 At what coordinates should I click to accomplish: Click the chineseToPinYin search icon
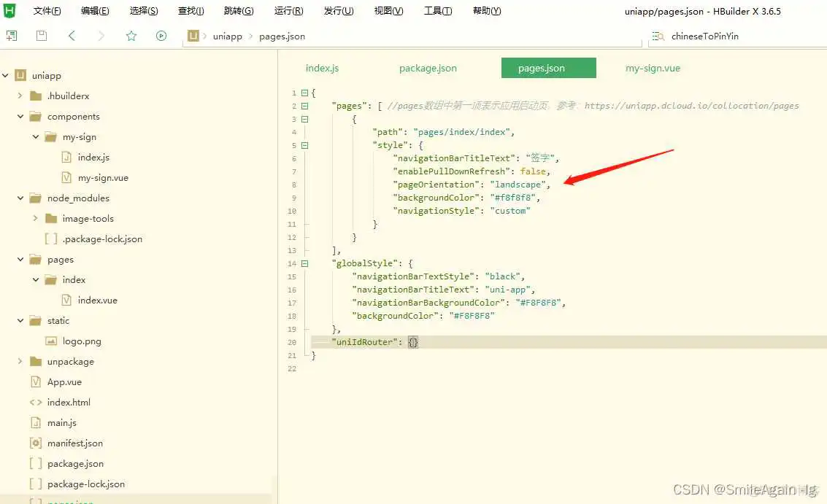659,35
